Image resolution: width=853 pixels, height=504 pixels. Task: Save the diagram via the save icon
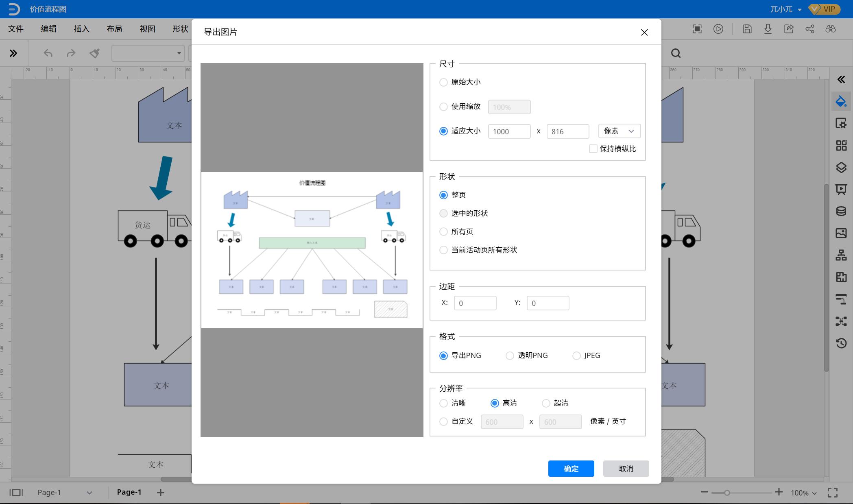[747, 29]
